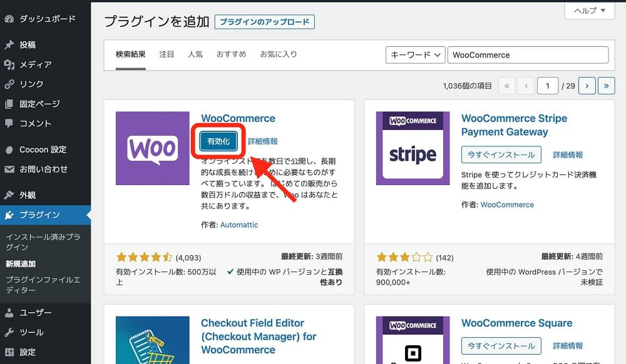Open 外観 menu item
Screen dimensions: 626x364
tap(28, 195)
